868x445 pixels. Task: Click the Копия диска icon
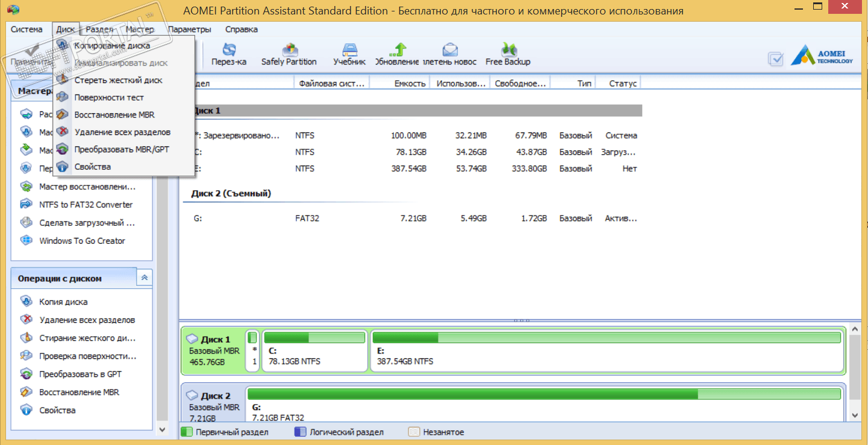pos(27,302)
